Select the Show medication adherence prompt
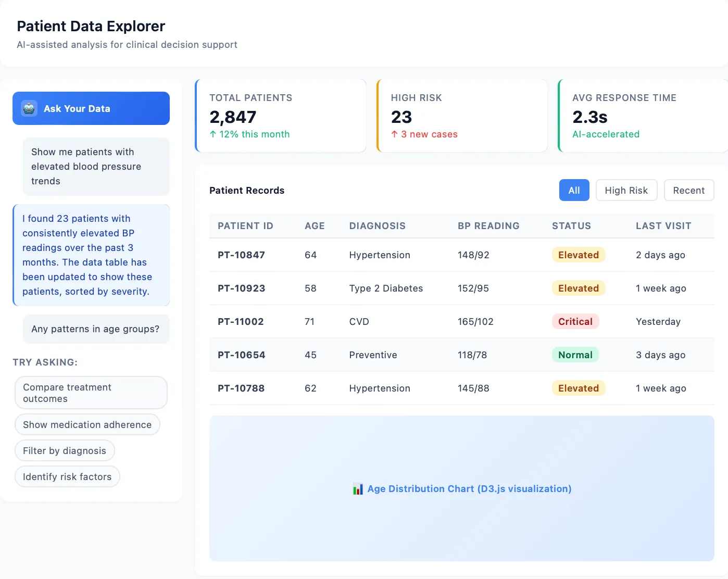Image resolution: width=728 pixels, height=579 pixels. (87, 424)
